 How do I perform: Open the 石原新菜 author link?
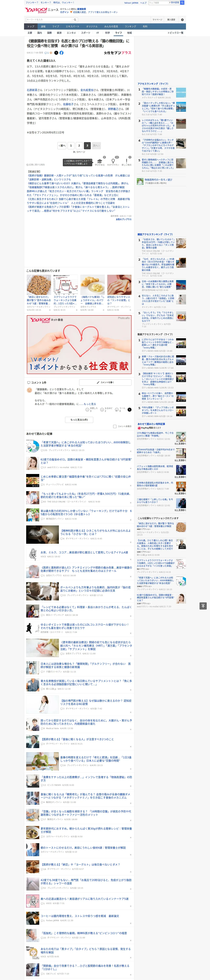tap(32, 90)
